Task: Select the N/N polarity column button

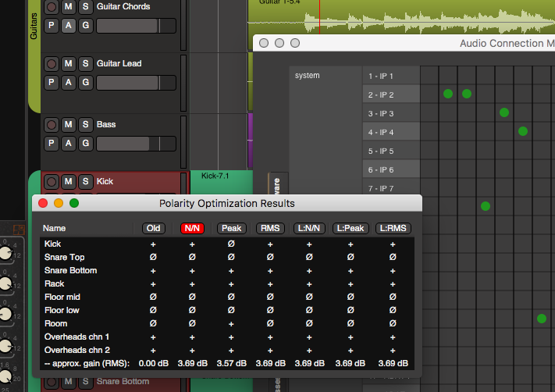Action: [x=192, y=229]
